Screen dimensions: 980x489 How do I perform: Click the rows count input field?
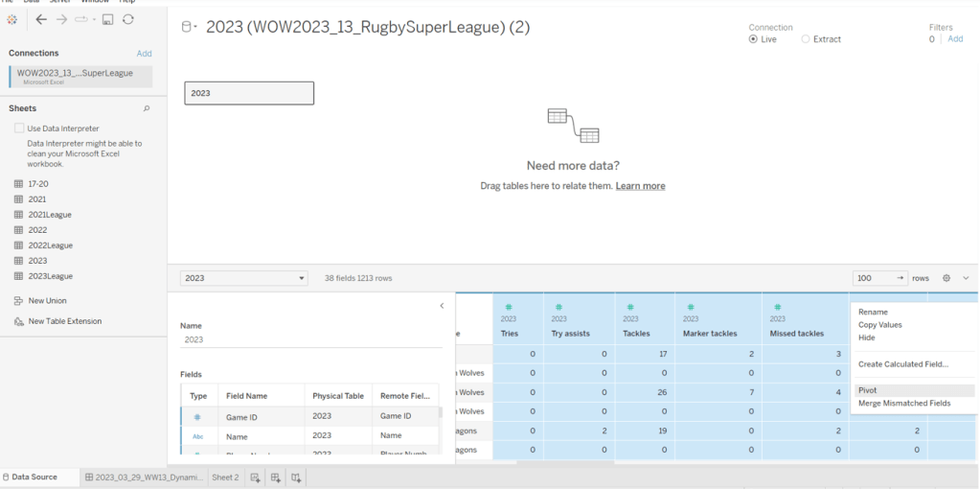tap(874, 278)
